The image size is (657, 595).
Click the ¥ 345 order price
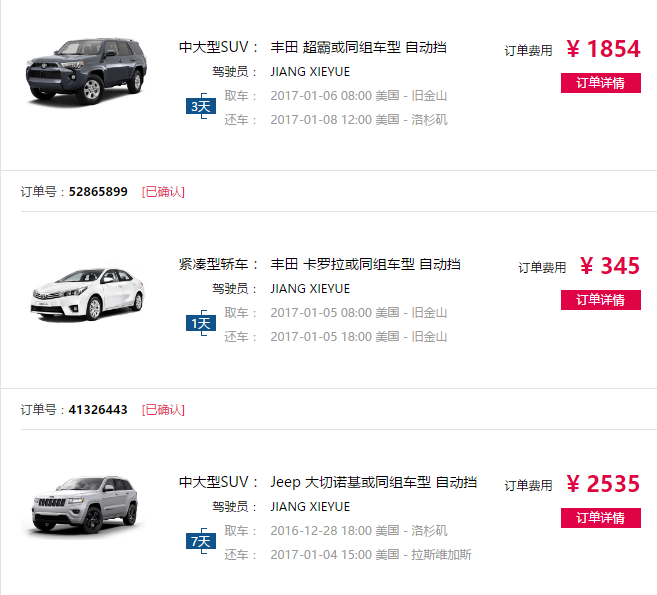610,266
